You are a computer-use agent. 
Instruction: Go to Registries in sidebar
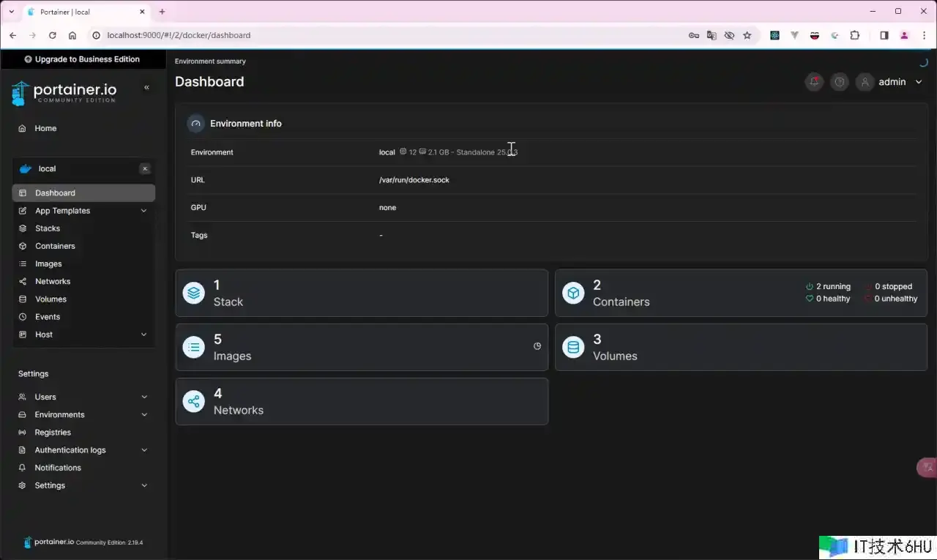tap(53, 433)
